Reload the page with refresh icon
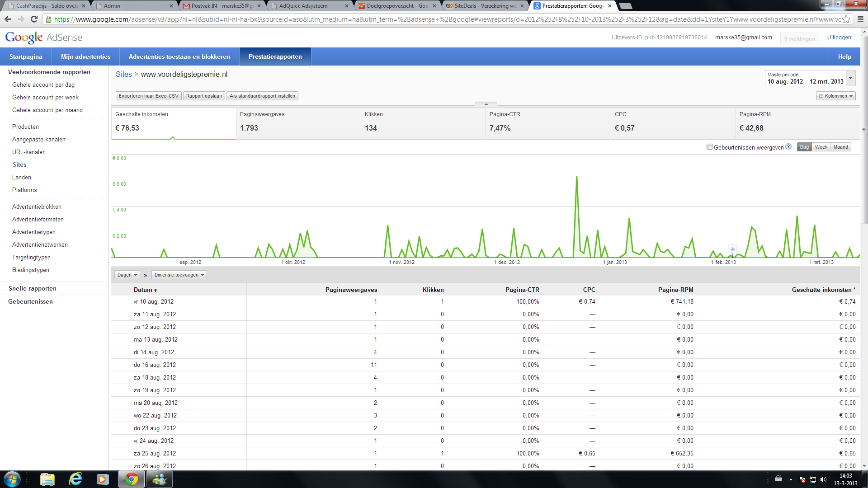 click(34, 19)
